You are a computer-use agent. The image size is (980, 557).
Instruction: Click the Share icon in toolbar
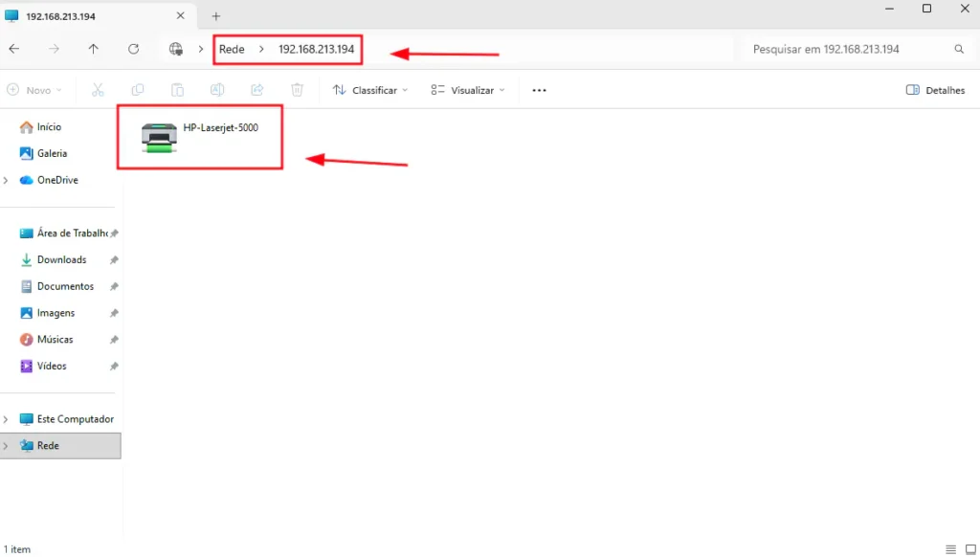click(256, 90)
